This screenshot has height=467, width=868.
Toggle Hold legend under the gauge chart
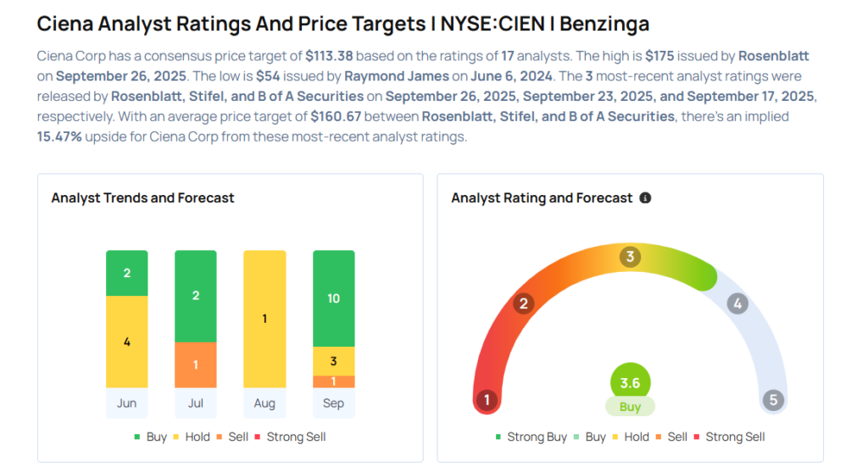click(x=630, y=436)
